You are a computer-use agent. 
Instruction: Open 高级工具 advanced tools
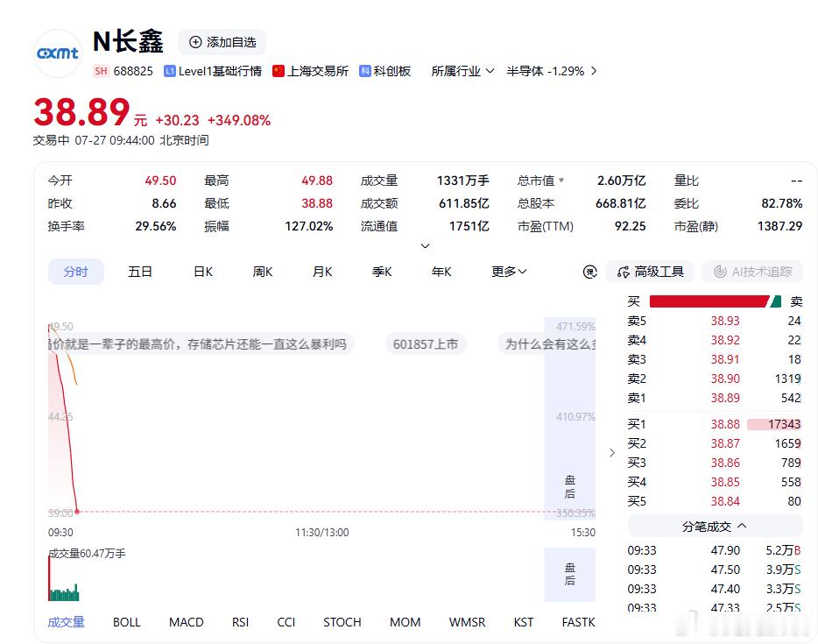click(650, 272)
